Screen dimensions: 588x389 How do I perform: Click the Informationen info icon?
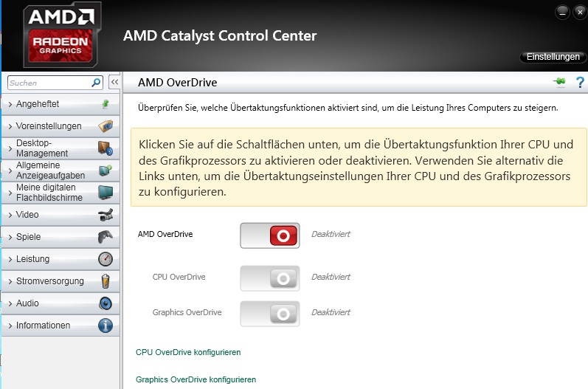pyautogui.click(x=106, y=326)
